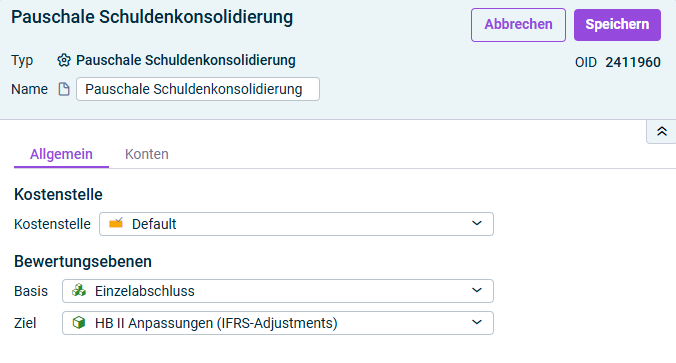Viewport: 676px width, 363px height.
Task: Click the gear icon next to Typ
Action: [64, 60]
